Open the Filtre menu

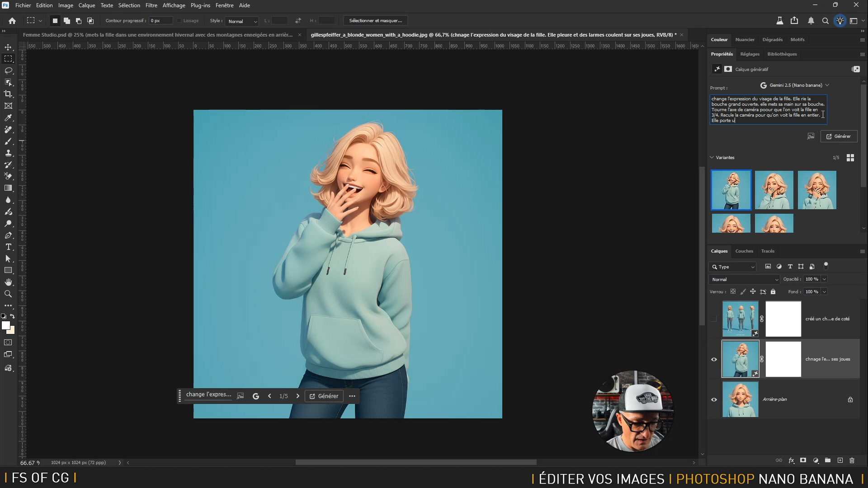[151, 5]
